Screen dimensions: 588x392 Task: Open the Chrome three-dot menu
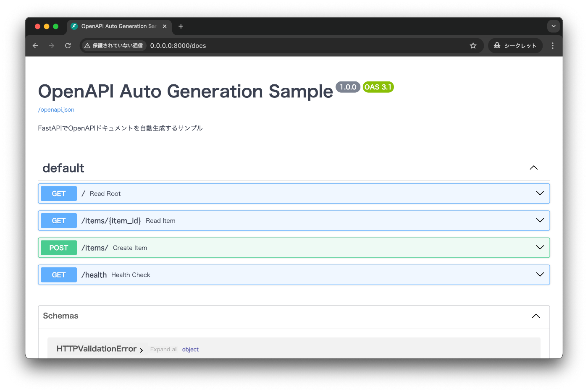pos(553,46)
